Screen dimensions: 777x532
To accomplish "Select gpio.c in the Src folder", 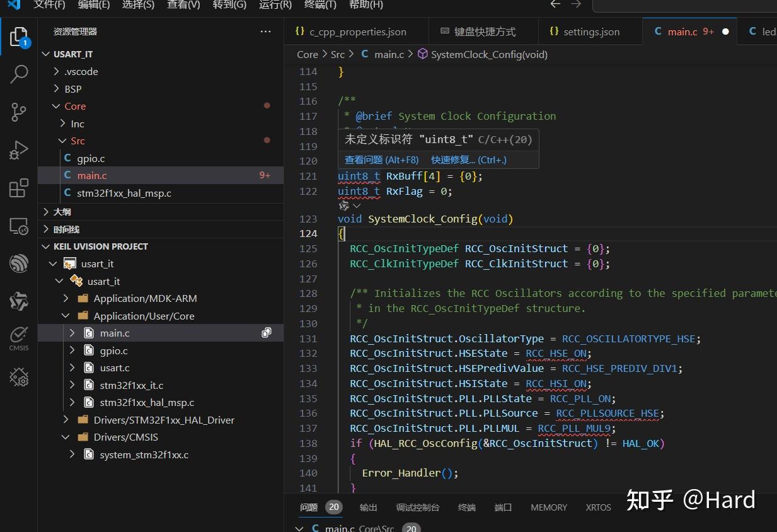I will (x=90, y=158).
